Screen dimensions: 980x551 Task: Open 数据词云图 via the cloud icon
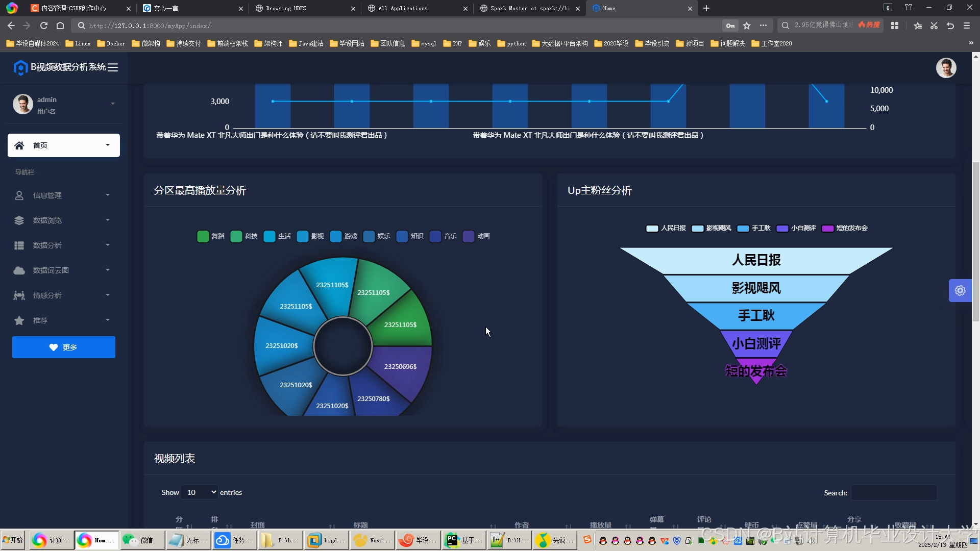[x=19, y=270]
